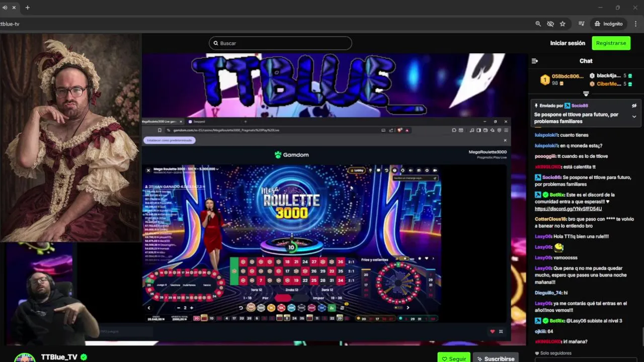Click the Suscribirse button
Image resolution: width=644 pixels, height=362 pixels.
[x=496, y=358]
